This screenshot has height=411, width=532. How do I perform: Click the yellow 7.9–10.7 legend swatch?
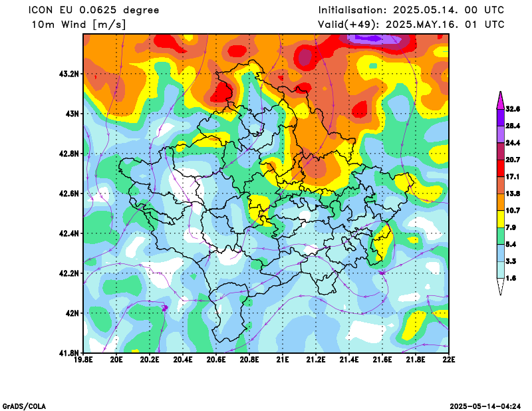point(501,219)
